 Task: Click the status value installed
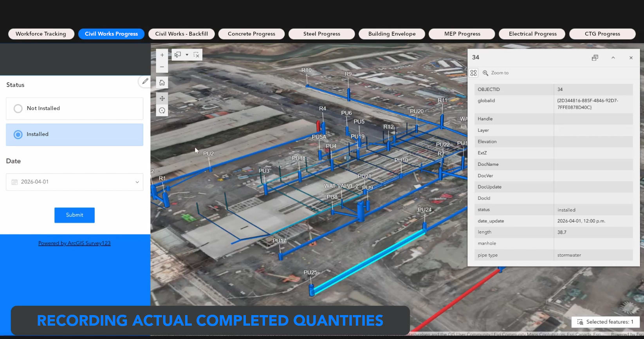click(566, 210)
